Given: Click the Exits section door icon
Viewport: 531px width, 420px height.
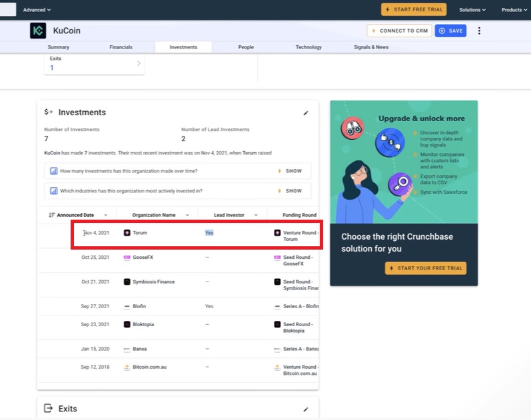Looking at the screenshot, I should pyautogui.click(x=49, y=408).
